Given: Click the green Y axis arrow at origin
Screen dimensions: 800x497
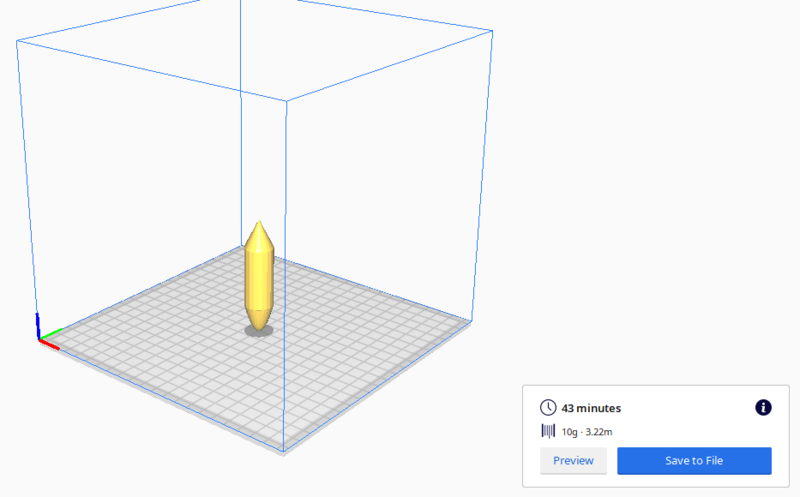Looking at the screenshot, I should [53, 332].
